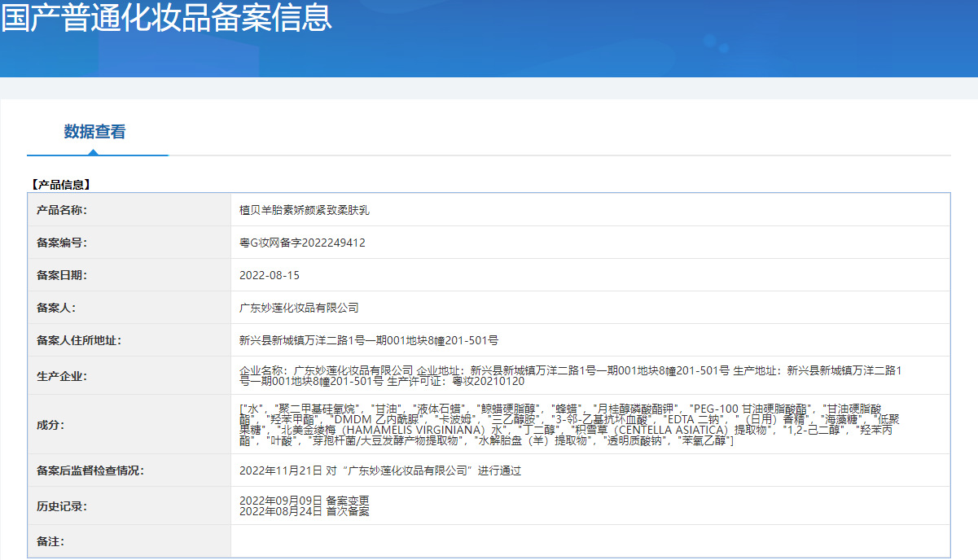The width and height of the screenshot is (978, 560).
Task: Click the 生产企业 label cell
Action: [x=129, y=376]
